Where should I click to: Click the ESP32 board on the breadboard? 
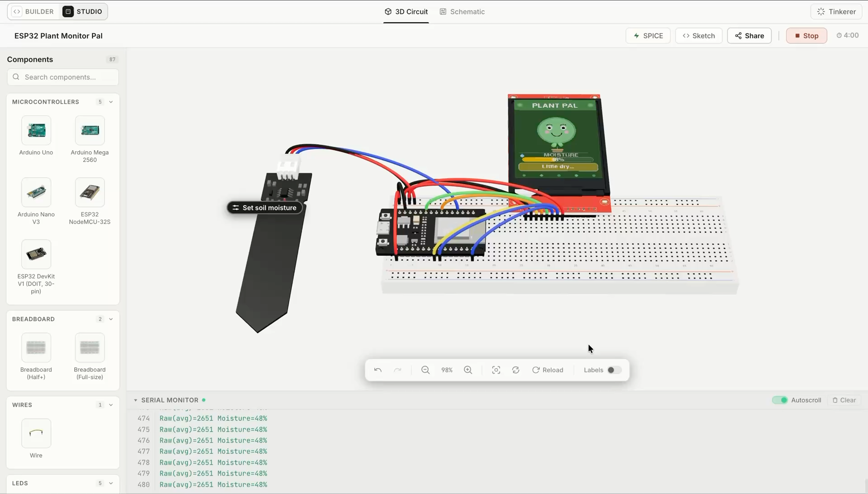pos(430,233)
